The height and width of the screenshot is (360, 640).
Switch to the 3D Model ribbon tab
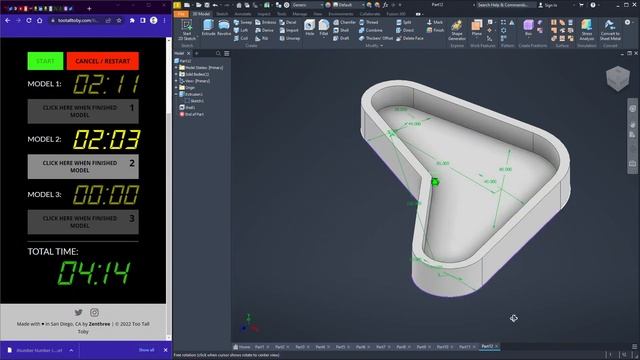[201, 14]
